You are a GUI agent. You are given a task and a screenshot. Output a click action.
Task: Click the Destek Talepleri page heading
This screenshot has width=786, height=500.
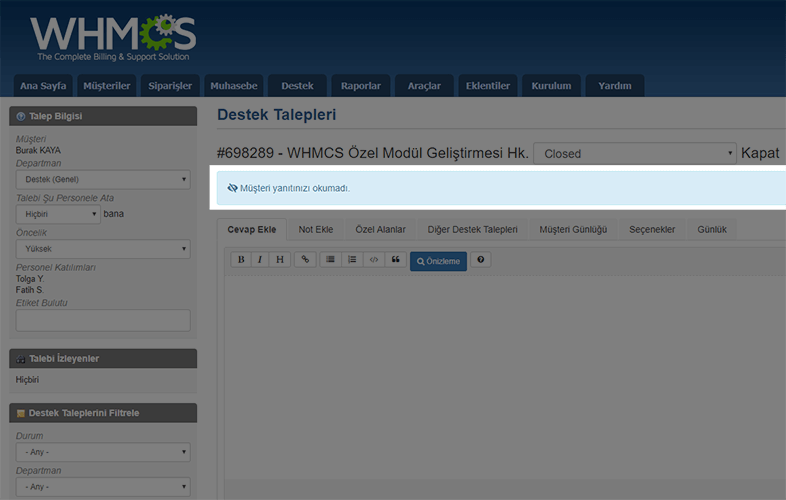(x=277, y=115)
